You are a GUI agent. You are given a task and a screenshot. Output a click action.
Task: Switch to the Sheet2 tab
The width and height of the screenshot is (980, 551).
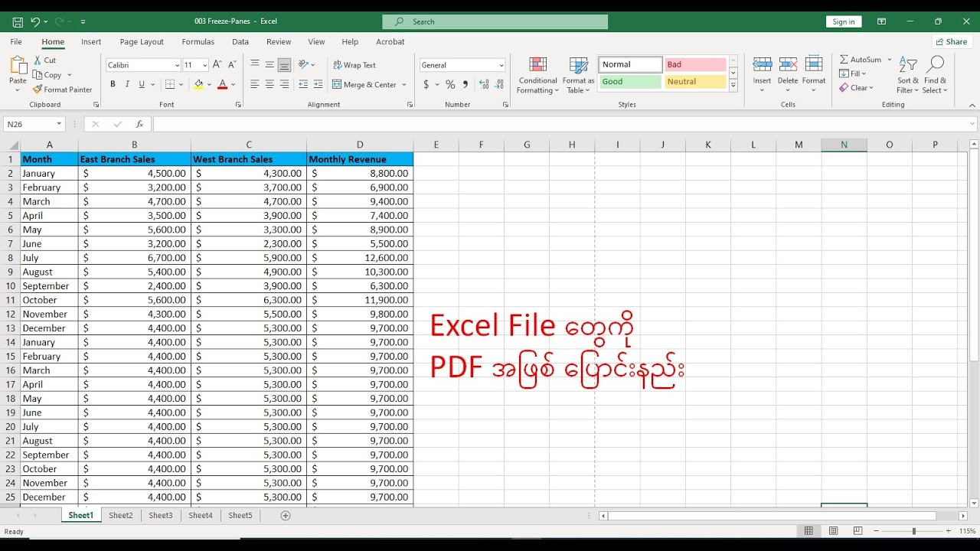(120, 516)
